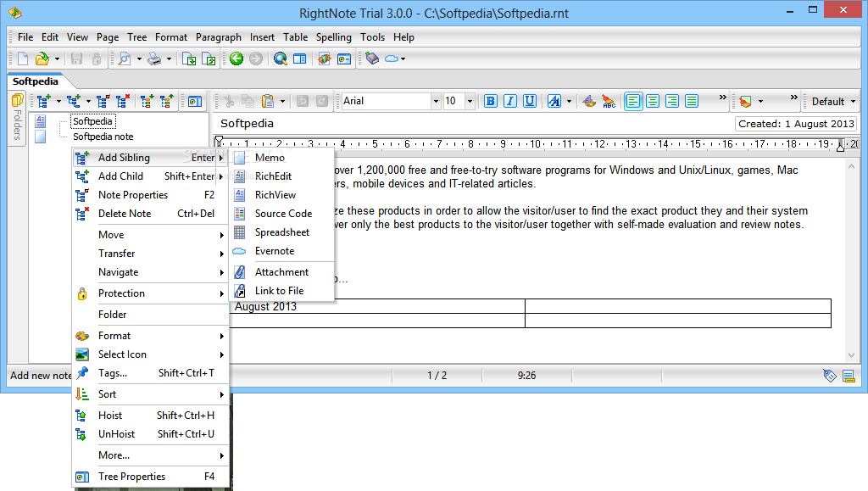Screen dimensions: 868x491
Task: Move note up in tree
Action: click(166, 101)
